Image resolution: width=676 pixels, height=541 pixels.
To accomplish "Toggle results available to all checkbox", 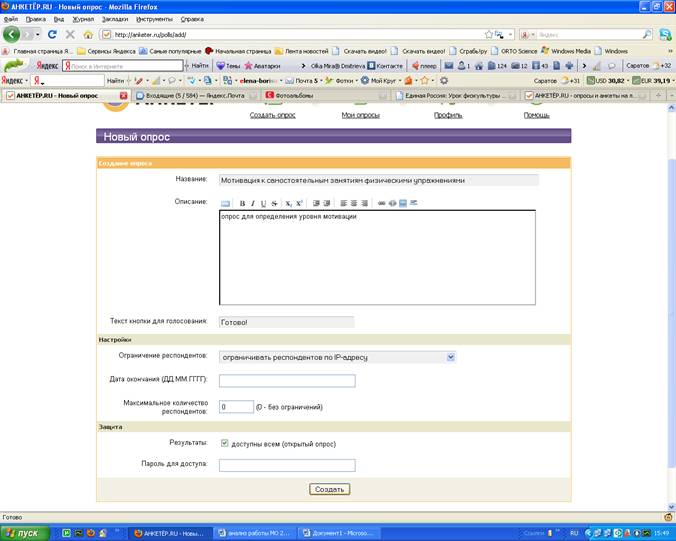I will click(x=224, y=443).
